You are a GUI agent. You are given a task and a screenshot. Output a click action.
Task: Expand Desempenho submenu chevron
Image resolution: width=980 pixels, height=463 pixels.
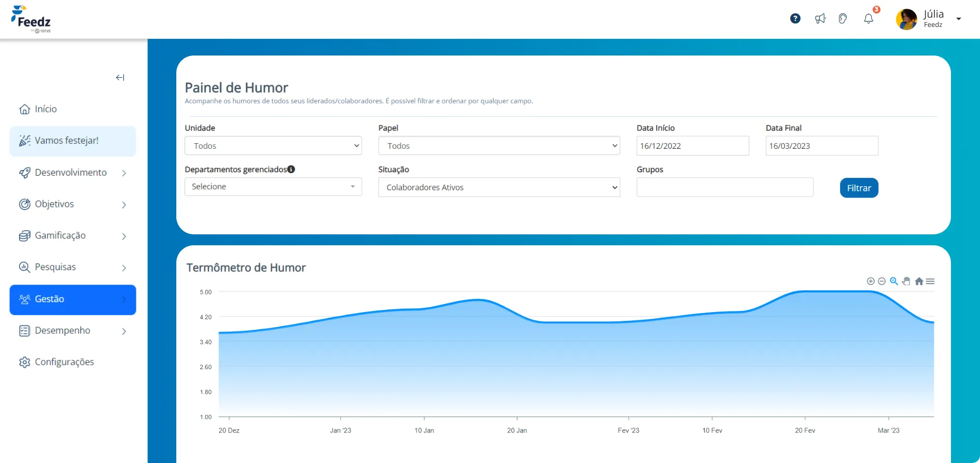pos(124,331)
